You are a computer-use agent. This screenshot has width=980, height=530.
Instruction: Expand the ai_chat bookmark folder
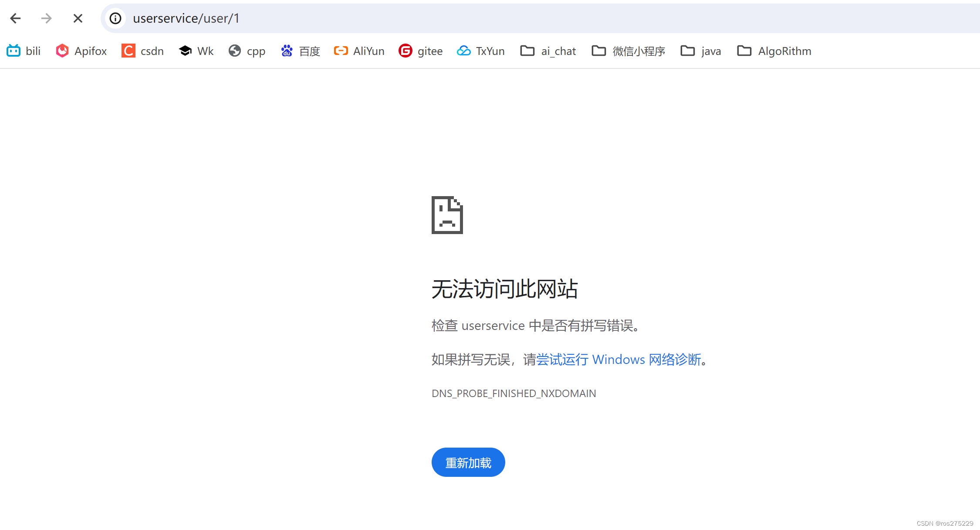[548, 51]
